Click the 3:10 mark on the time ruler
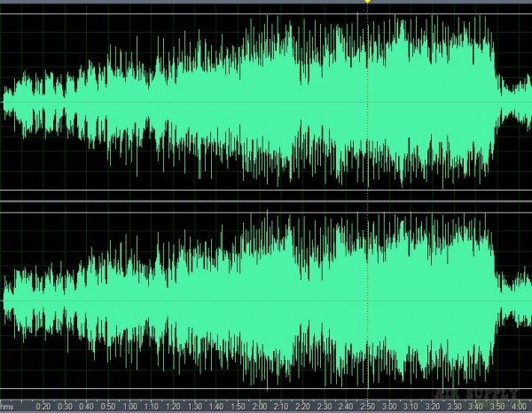The width and height of the screenshot is (532, 413). [x=411, y=406]
